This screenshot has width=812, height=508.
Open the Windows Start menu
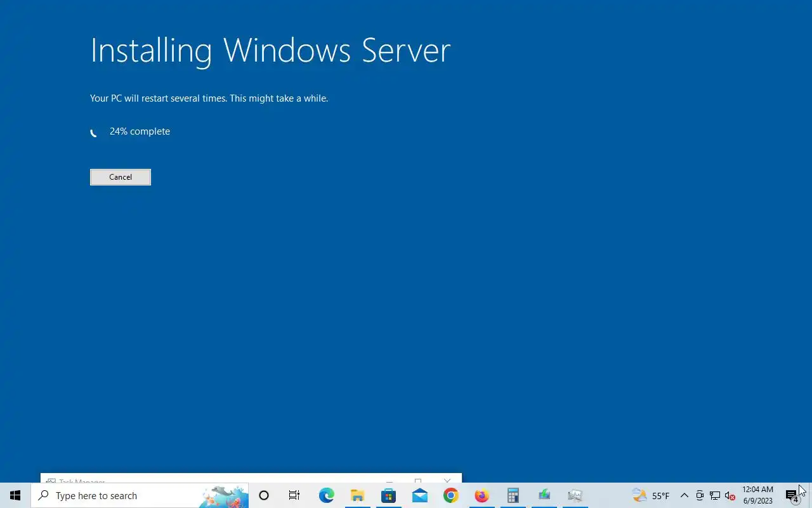point(15,495)
